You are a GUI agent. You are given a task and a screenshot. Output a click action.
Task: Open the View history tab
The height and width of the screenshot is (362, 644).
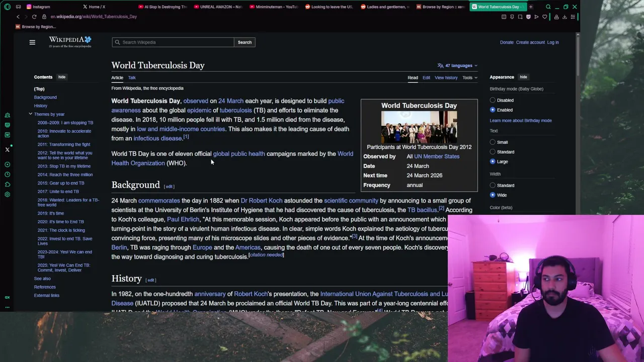[x=446, y=77]
